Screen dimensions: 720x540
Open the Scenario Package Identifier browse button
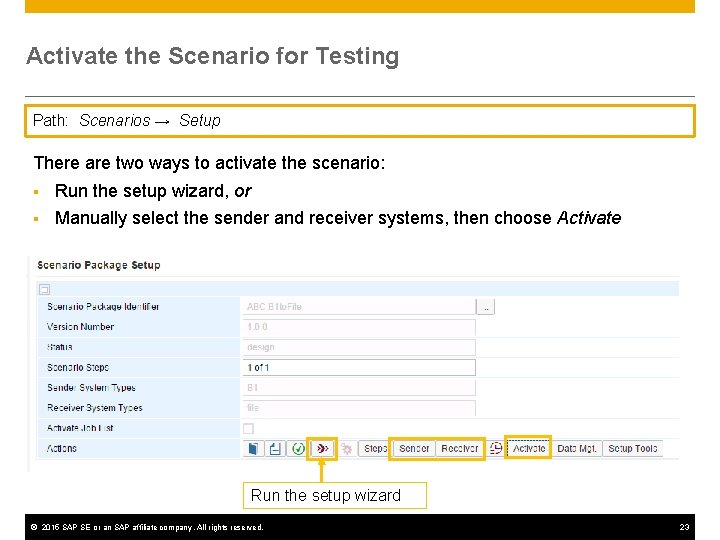(485, 307)
